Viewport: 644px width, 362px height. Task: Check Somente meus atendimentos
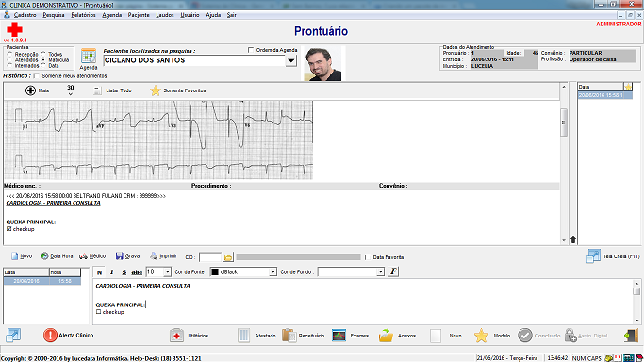pyautogui.click(x=37, y=76)
